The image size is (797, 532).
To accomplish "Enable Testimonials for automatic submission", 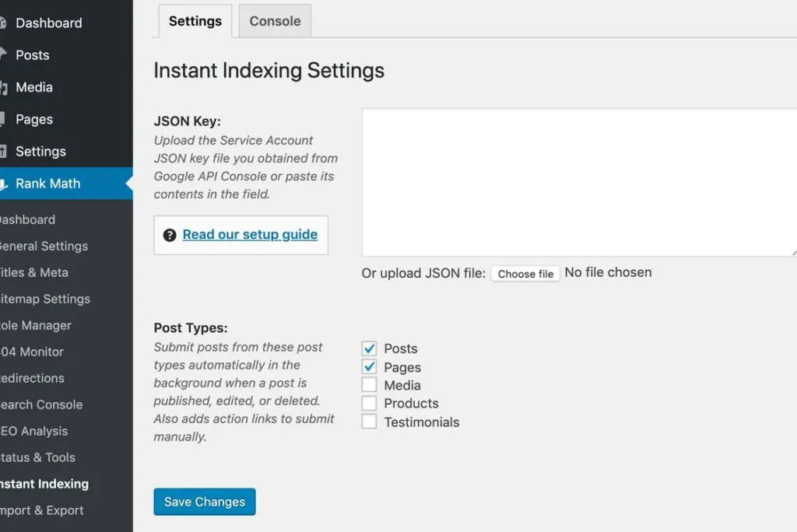I will pos(369,422).
